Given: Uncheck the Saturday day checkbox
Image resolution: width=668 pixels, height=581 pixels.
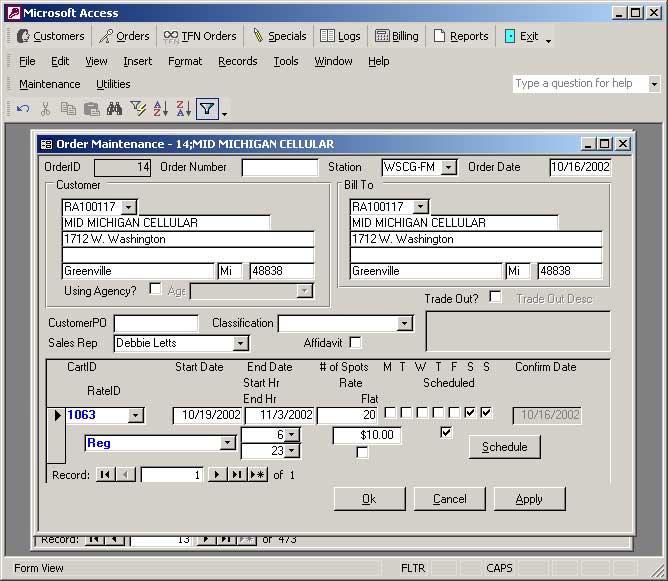Looking at the screenshot, I should pos(470,413).
